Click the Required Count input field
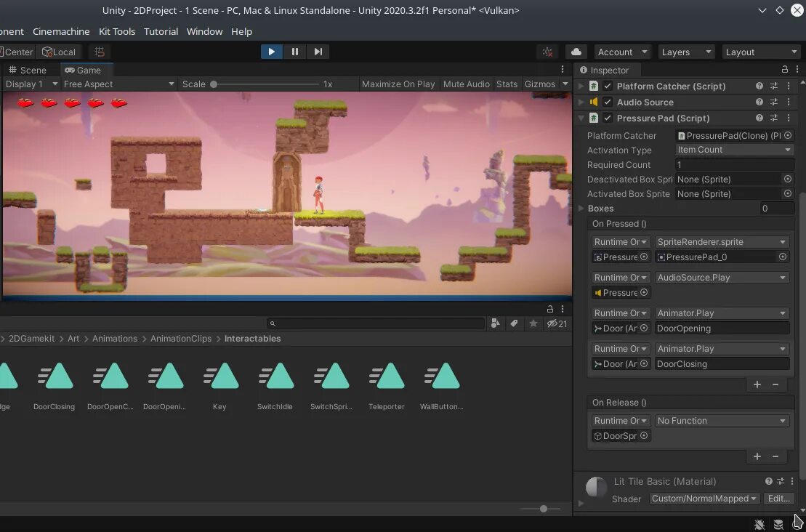The height and width of the screenshot is (532, 806). [735, 164]
